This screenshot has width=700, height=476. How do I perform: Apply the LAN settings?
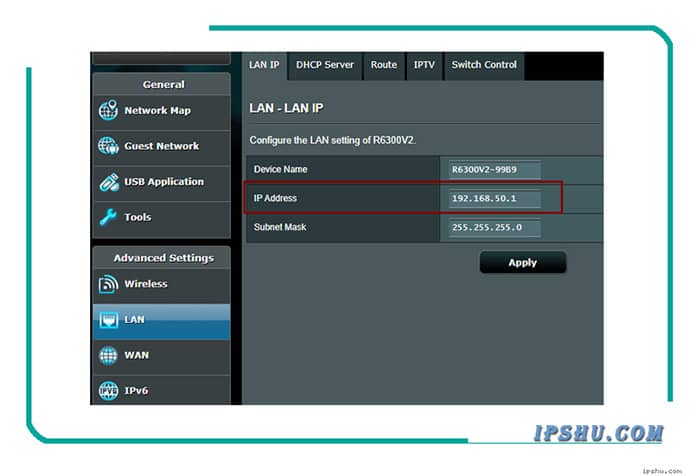(x=523, y=263)
